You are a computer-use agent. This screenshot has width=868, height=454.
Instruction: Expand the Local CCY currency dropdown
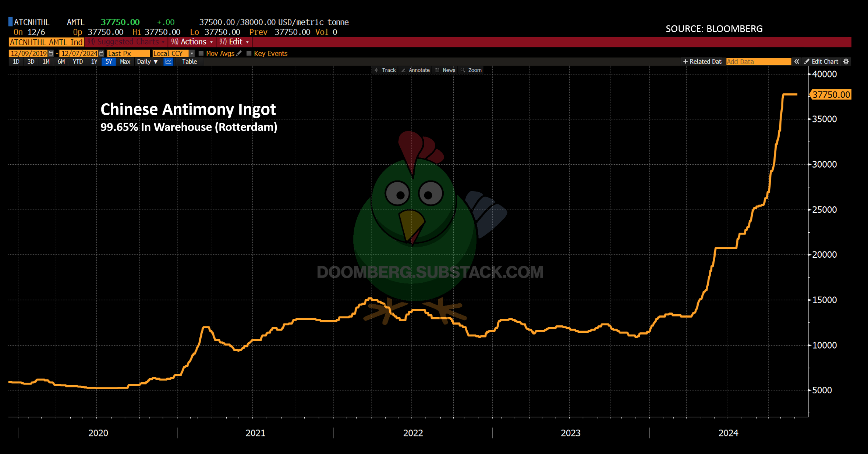192,53
